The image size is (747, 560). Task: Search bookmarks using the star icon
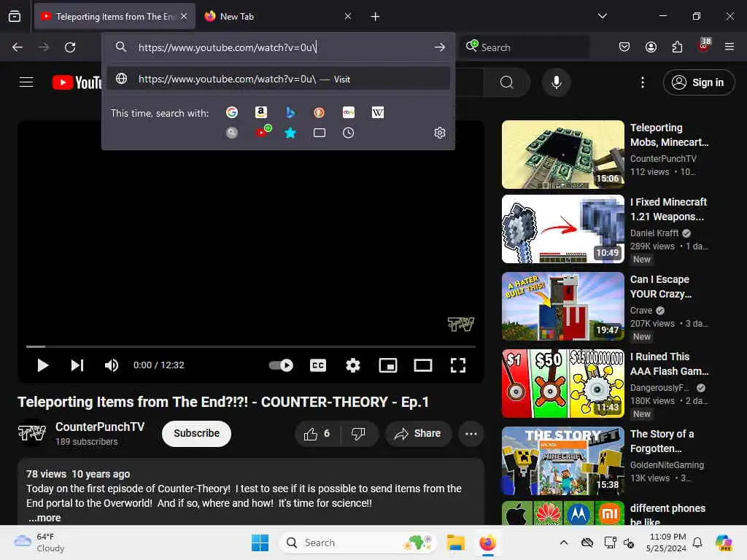(x=290, y=133)
